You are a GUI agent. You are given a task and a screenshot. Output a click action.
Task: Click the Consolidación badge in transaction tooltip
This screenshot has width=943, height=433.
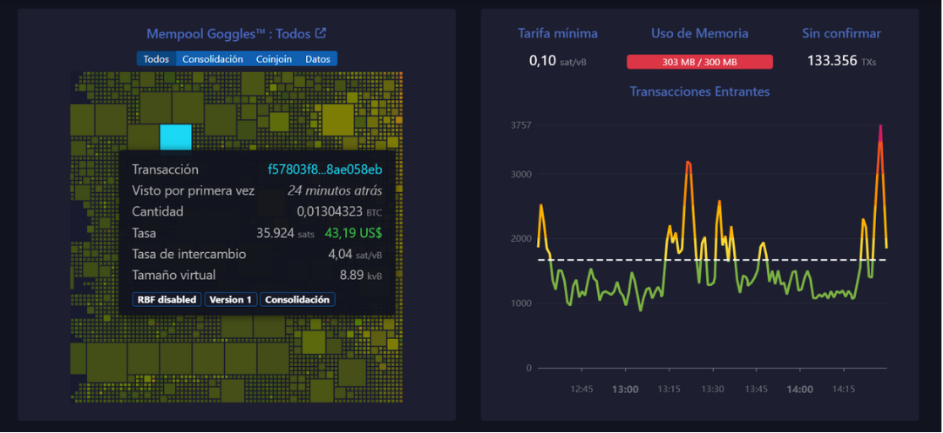pos(299,299)
